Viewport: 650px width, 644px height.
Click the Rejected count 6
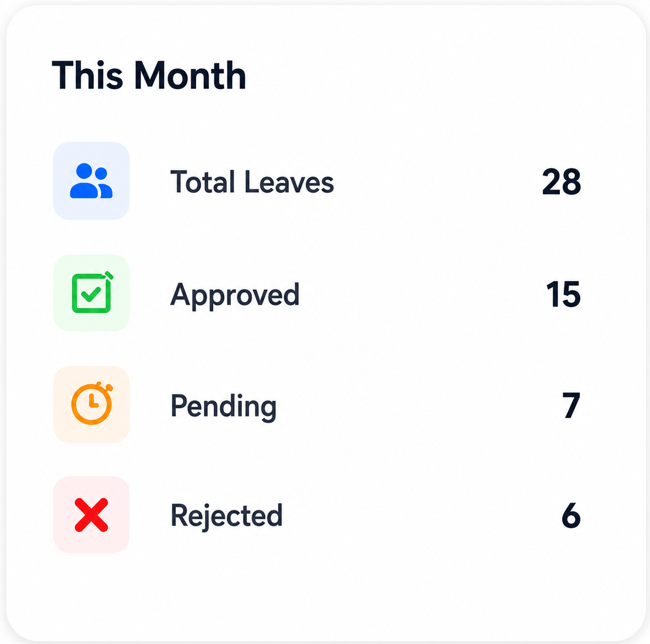coord(571,515)
